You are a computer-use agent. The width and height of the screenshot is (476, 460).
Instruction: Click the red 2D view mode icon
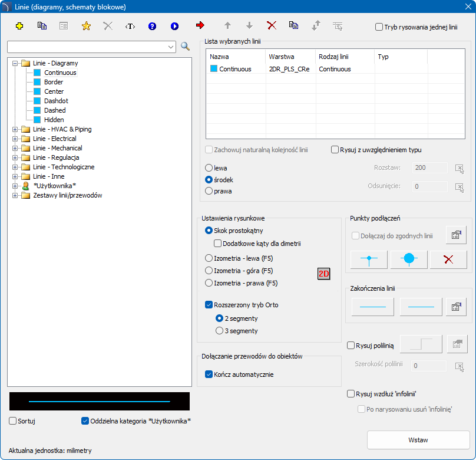tap(323, 274)
